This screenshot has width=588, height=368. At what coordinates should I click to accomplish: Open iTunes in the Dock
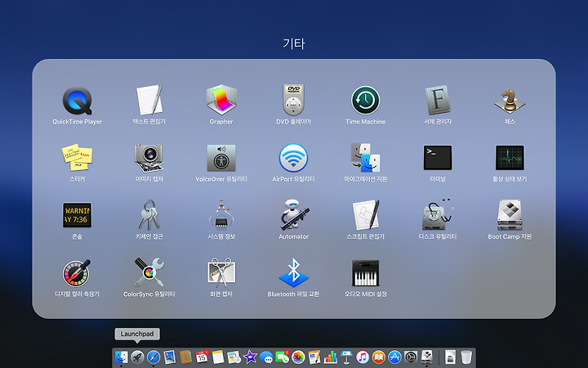coord(363,357)
